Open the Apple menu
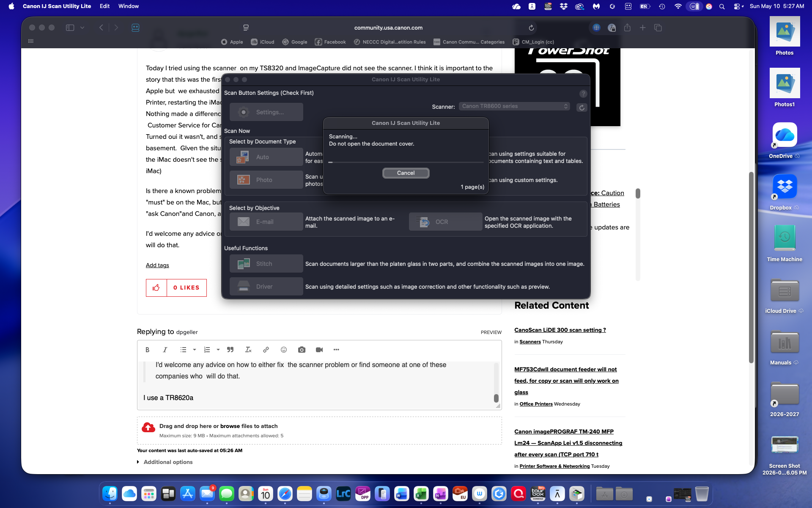 pyautogui.click(x=11, y=6)
